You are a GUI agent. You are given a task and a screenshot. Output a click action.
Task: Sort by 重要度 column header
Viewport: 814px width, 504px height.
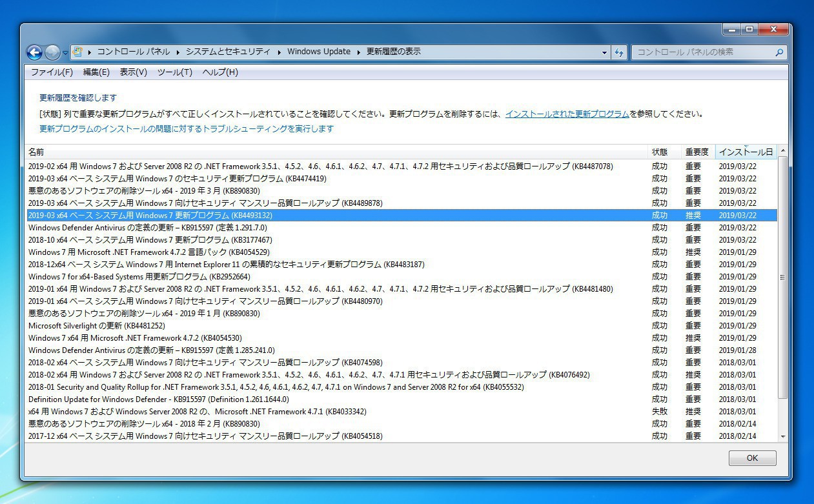coord(698,152)
